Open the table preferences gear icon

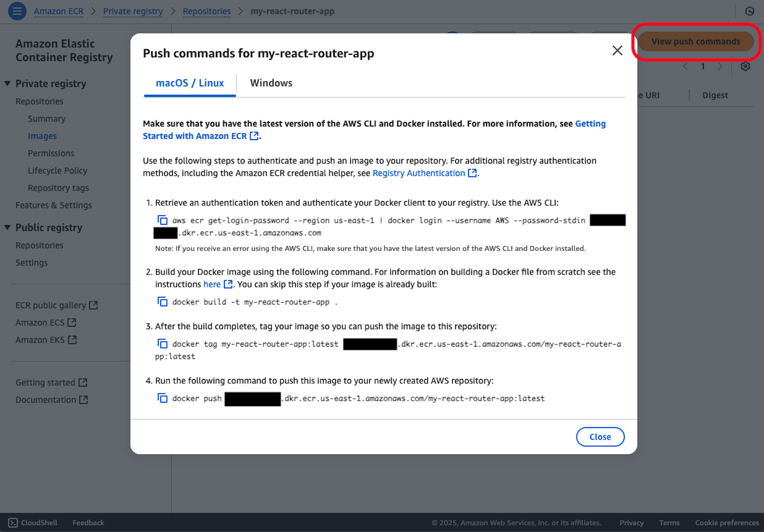click(x=745, y=66)
